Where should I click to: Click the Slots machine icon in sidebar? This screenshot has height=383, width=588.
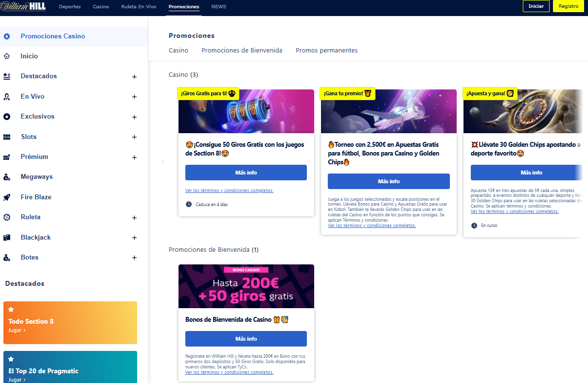point(7,137)
